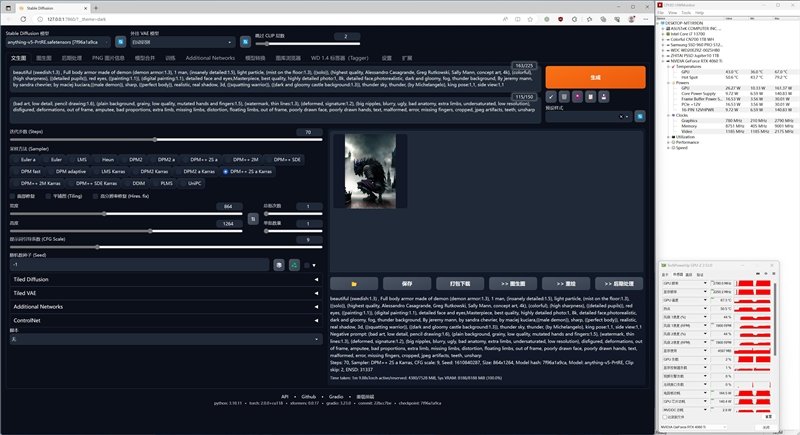Enable the Hires. fix checkbox
The width and height of the screenshot is (800, 435).
pos(95,196)
